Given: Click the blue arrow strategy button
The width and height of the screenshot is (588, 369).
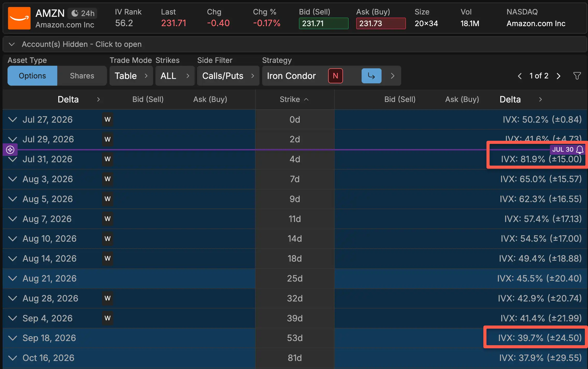Looking at the screenshot, I should pos(371,76).
